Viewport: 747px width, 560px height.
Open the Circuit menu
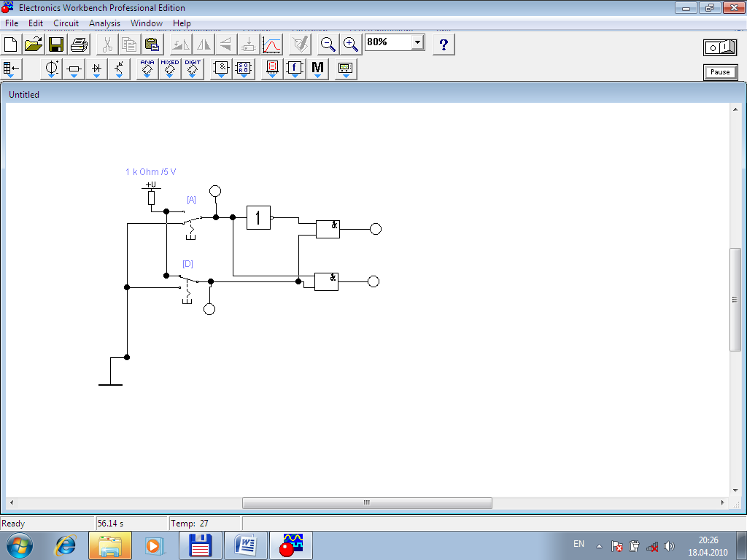(x=66, y=23)
